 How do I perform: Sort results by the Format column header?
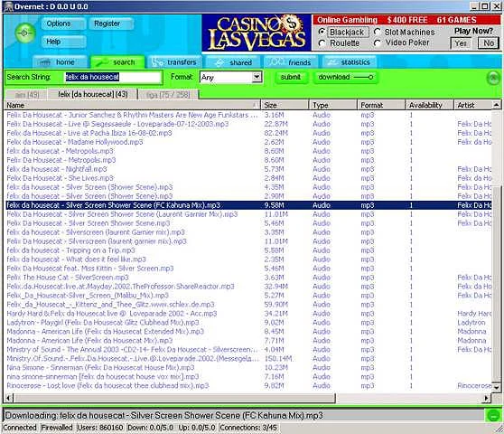point(381,105)
